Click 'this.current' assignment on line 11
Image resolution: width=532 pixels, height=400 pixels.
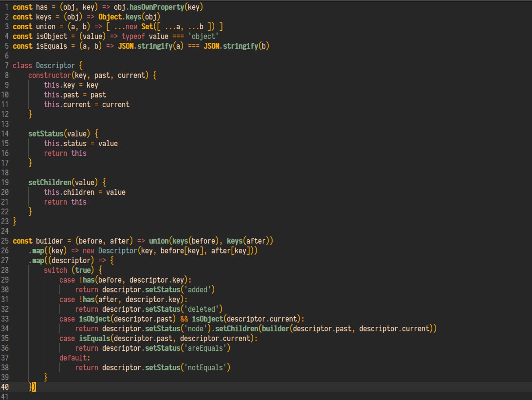[x=67, y=105]
